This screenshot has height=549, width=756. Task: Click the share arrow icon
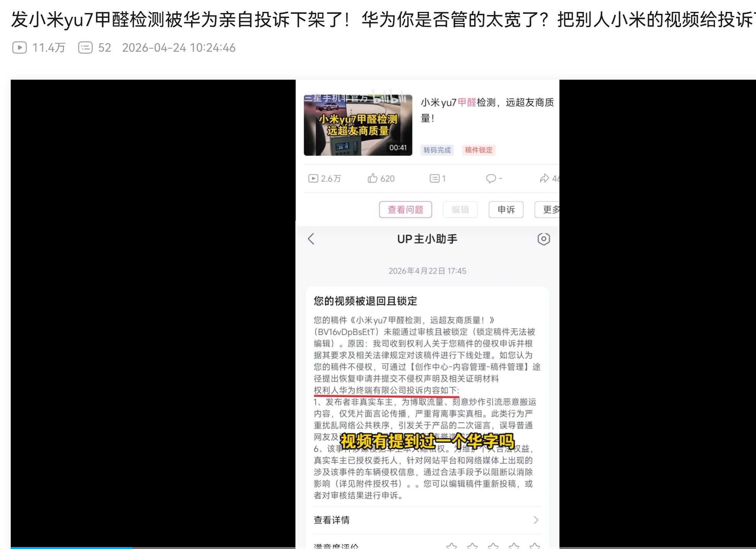tap(544, 179)
